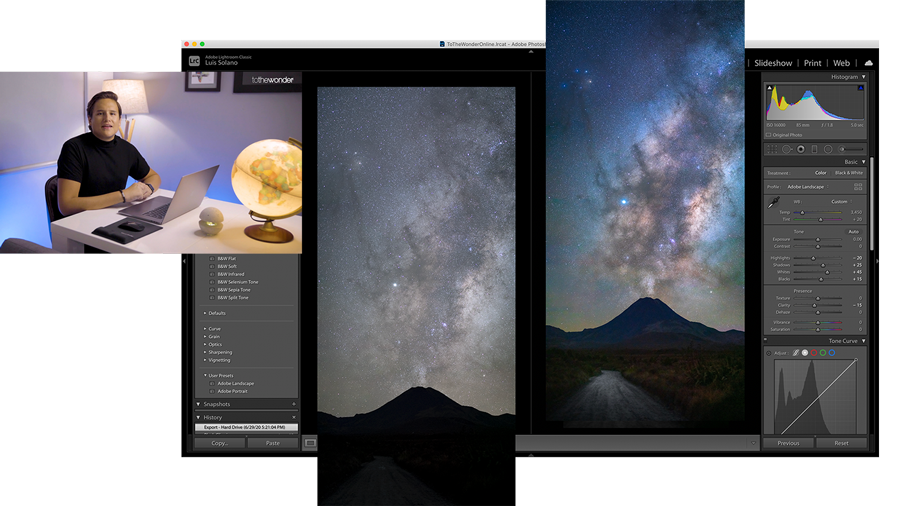900x506 pixels.
Task: Switch treatment to Black & White
Action: coord(848,173)
